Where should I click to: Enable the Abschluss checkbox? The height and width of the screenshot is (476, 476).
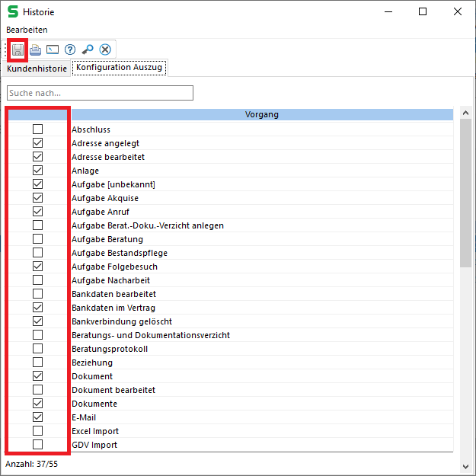38,129
